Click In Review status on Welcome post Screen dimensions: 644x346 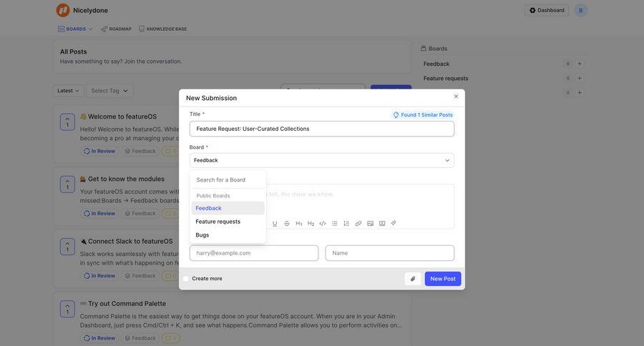99,151
